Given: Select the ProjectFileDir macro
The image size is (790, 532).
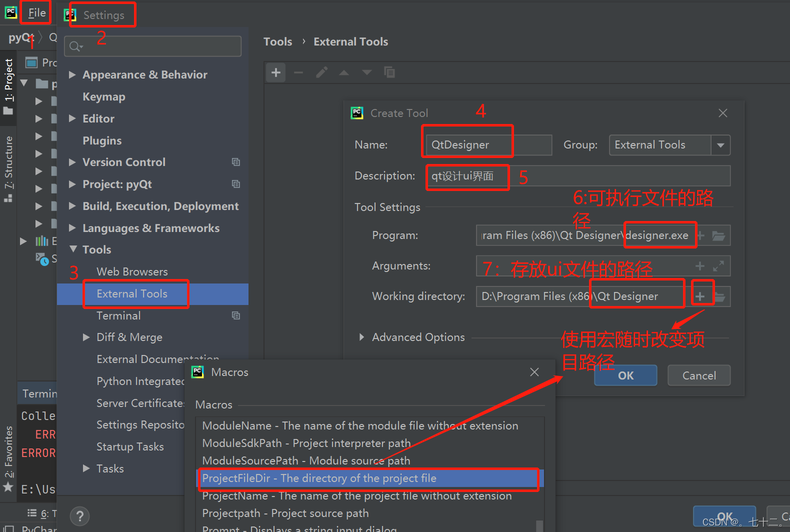Looking at the screenshot, I should pyautogui.click(x=369, y=478).
